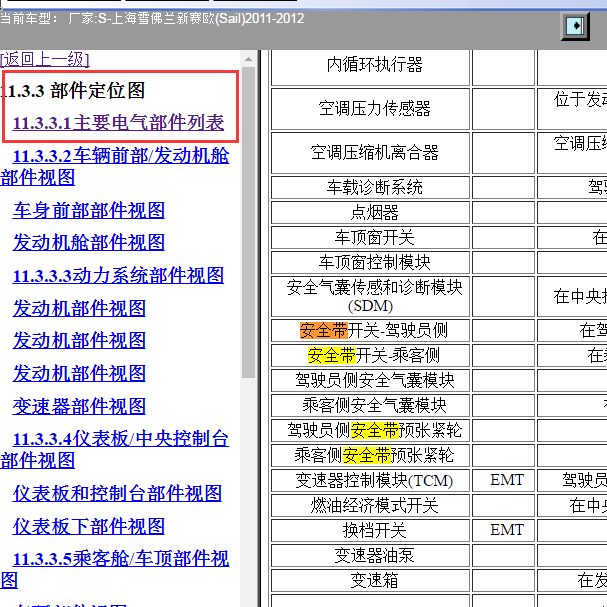Select 11.3.3 部件定位图 heading text
607x607 pixels.
(x=73, y=91)
